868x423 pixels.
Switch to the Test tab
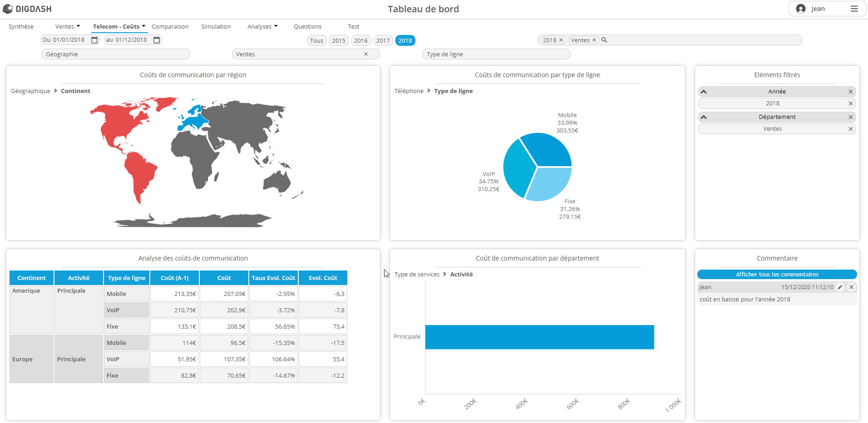353,26
